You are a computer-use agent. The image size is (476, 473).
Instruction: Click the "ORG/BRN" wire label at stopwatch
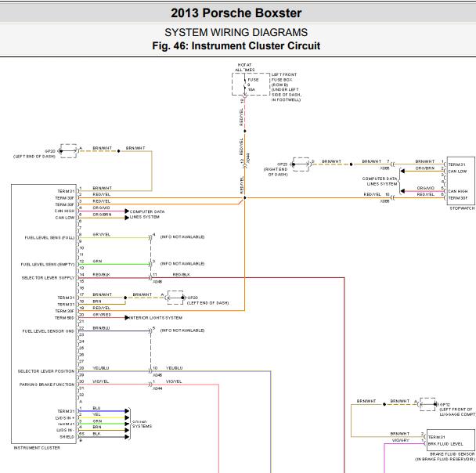click(x=425, y=168)
